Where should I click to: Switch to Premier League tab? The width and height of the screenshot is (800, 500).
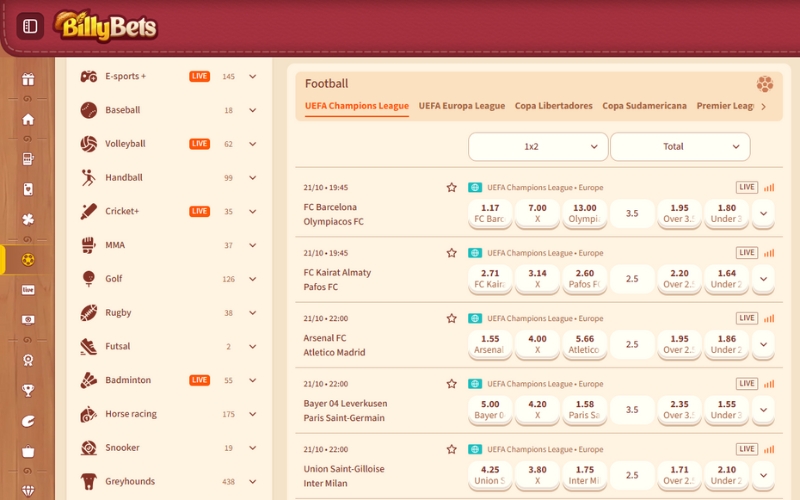click(x=725, y=106)
